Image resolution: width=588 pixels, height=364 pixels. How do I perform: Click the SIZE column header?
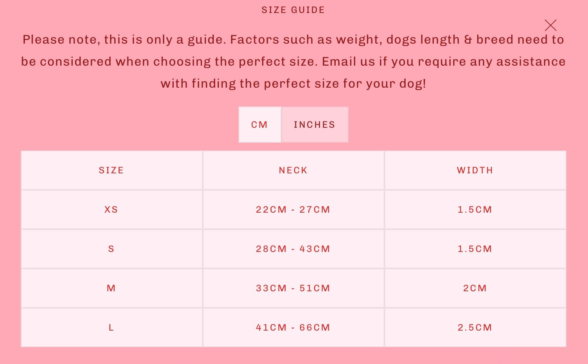(111, 170)
